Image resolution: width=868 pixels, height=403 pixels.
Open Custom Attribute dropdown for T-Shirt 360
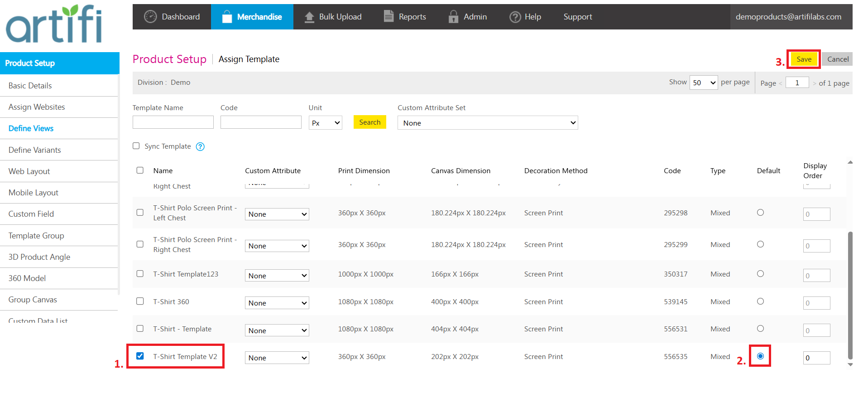277,303
